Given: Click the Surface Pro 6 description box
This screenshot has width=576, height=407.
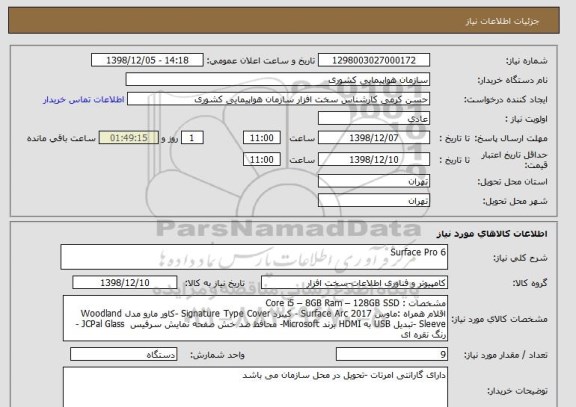Looking at the screenshot, I should 254,257.
